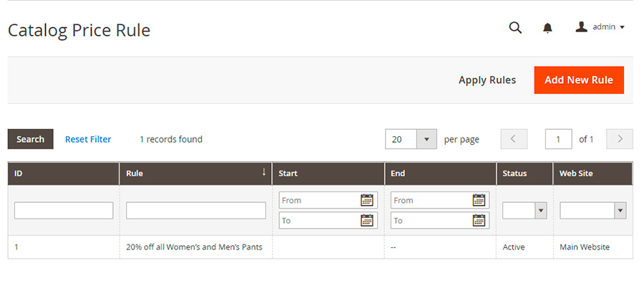The image size is (644, 286).
Task: Open rule '20% off all Women's and Men's Pants'
Action: [x=194, y=247]
